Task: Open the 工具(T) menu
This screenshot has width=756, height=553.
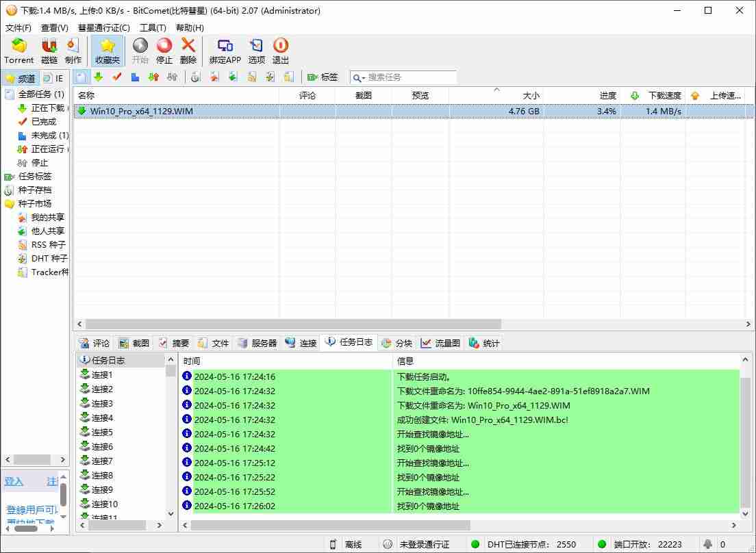Action: 153,28
